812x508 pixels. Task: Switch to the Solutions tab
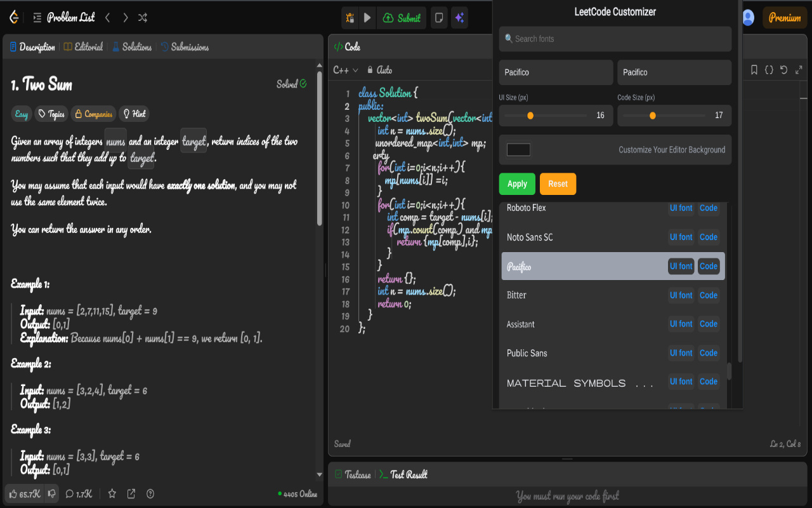[x=132, y=47]
